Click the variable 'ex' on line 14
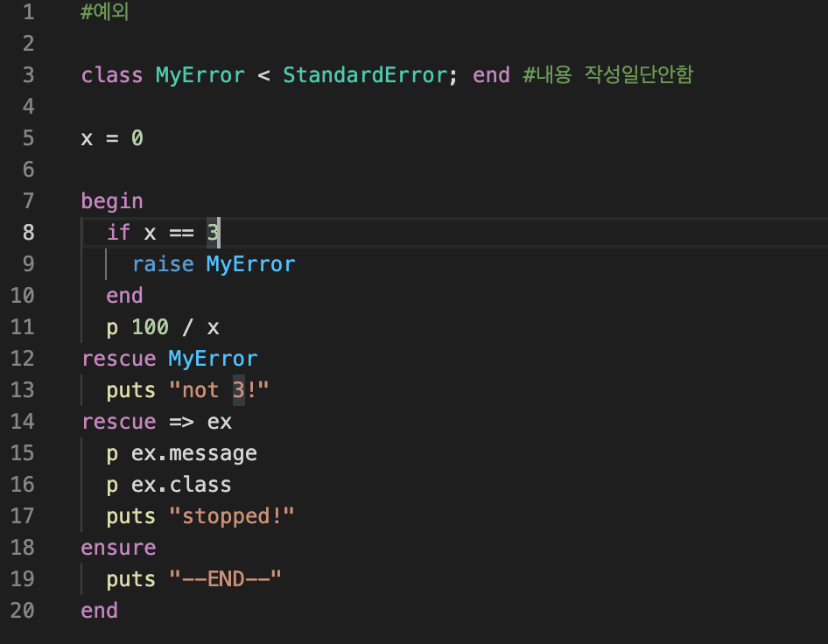 [219, 423]
